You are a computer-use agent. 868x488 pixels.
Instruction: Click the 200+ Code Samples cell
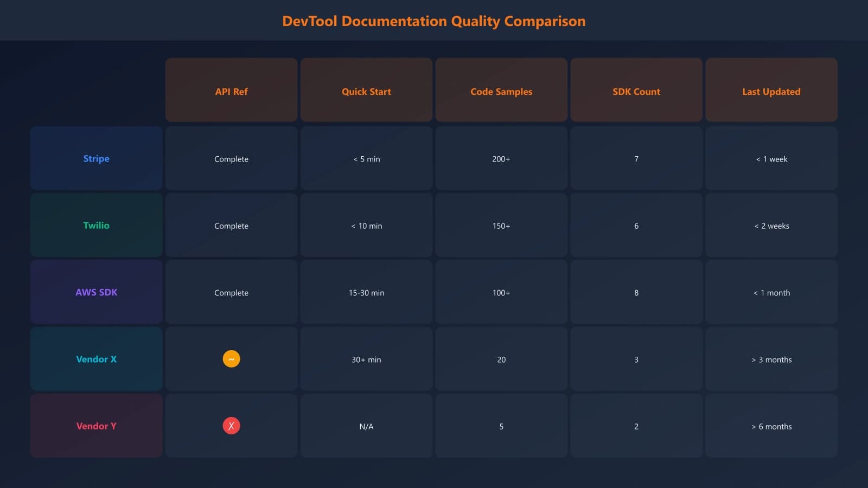pos(501,158)
